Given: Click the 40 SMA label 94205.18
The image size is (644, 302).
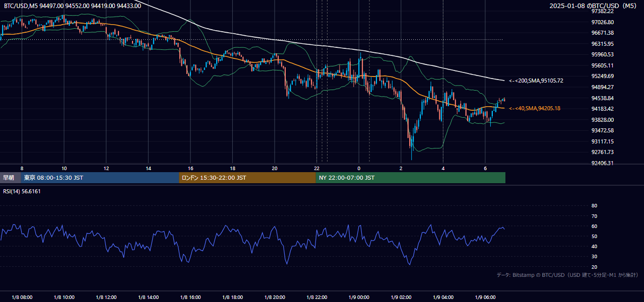Looking at the screenshot, I should point(534,108).
